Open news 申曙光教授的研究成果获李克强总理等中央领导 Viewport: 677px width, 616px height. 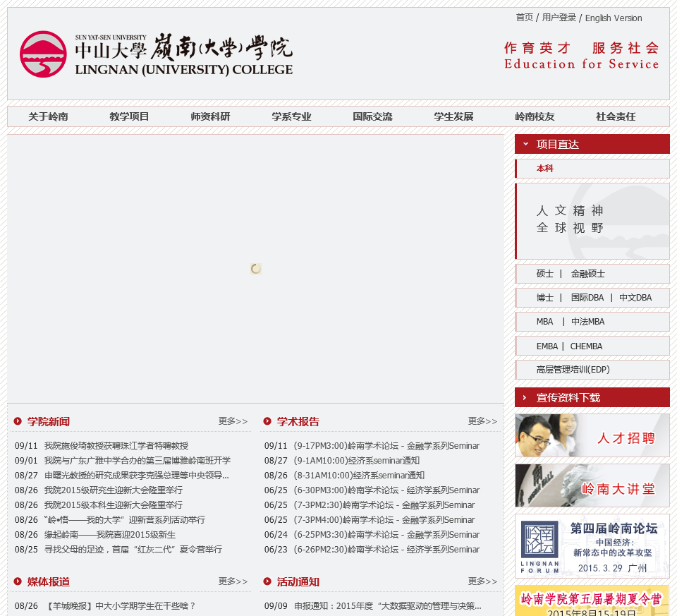point(136,475)
